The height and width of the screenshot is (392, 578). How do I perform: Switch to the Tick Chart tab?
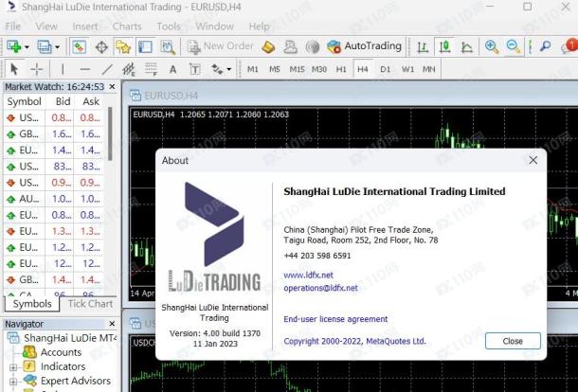(90, 304)
